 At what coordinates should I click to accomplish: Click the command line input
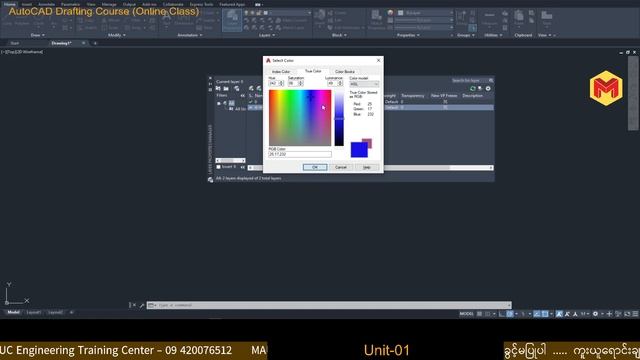point(329,305)
